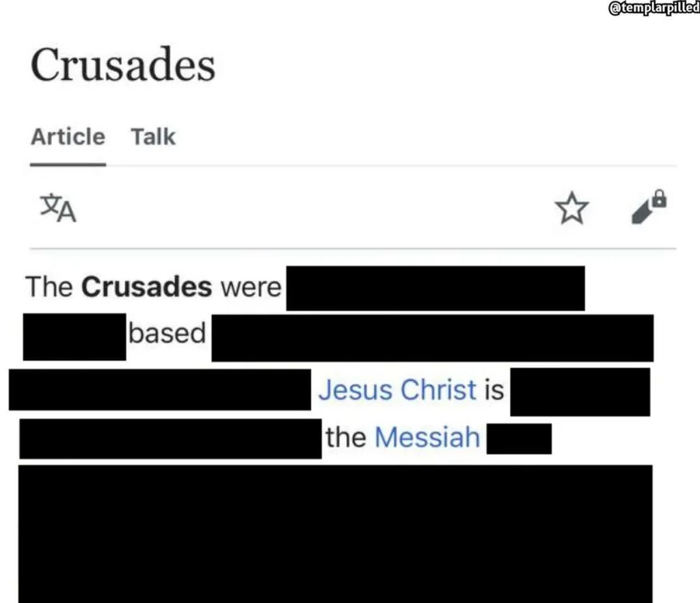Click the black bar left of "based"
This screenshot has width=700, height=603.
click(75, 336)
